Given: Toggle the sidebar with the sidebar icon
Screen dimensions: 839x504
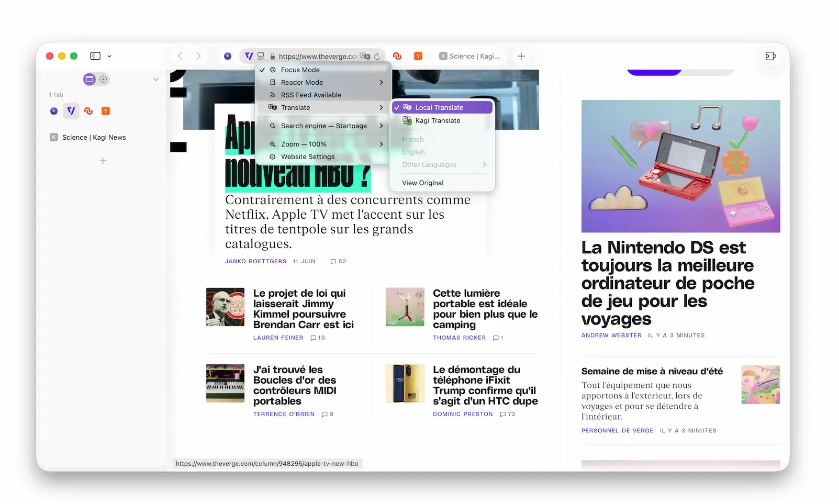Looking at the screenshot, I should click(x=95, y=56).
